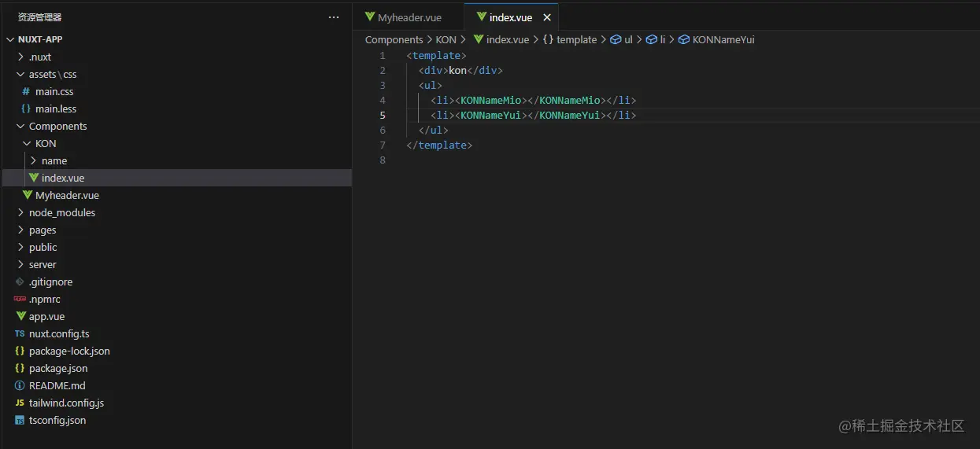Click li in the breadcrumb

pos(663,39)
